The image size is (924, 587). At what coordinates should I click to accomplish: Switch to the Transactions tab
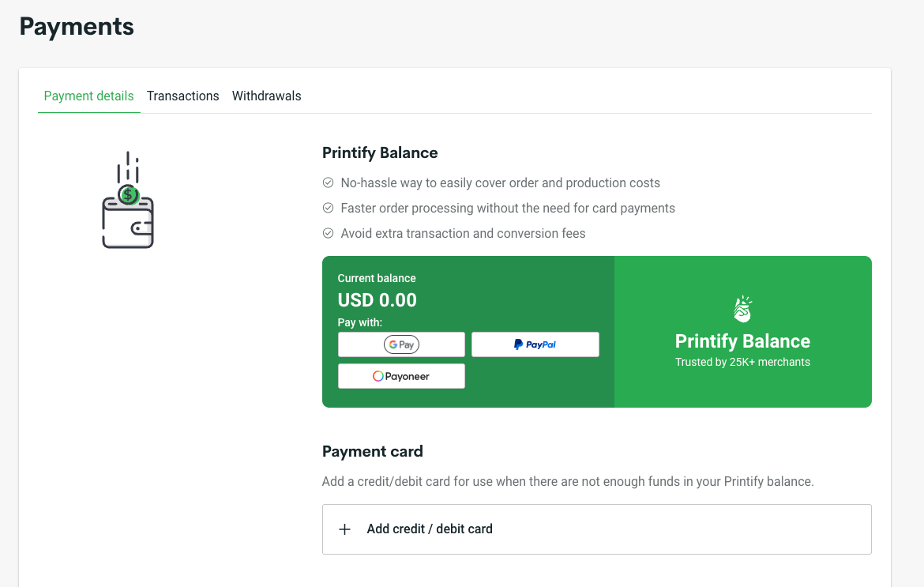pyautogui.click(x=182, y=96)
